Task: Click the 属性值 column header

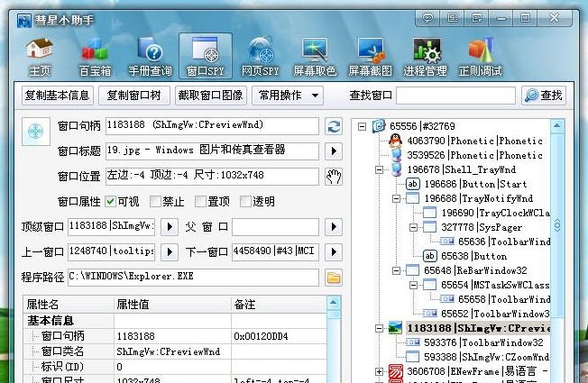Action: (x=172, y=305)
